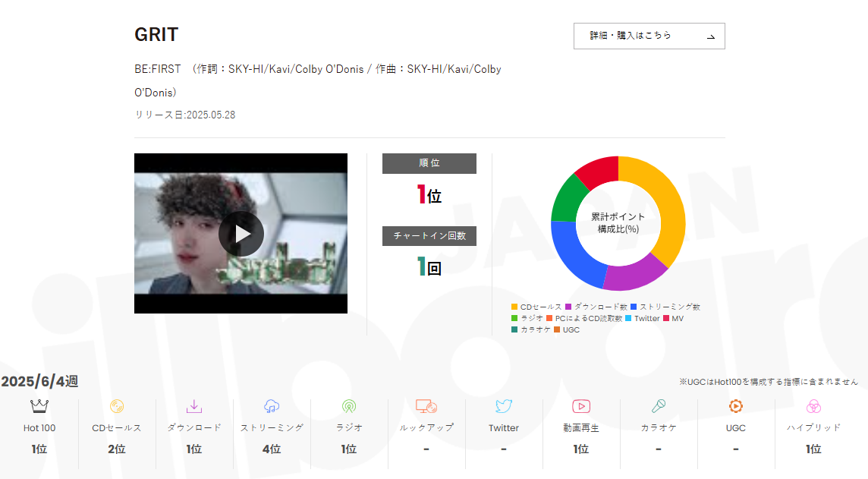Click the 順位 header label
Screen dimensions: 868x479
pos(429,163)
